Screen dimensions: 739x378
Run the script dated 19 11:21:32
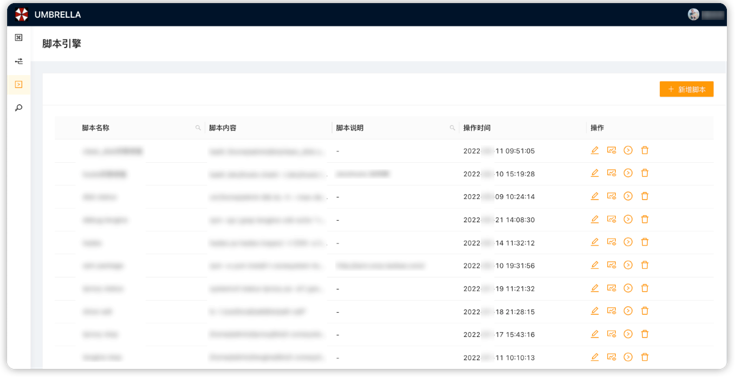(628, 288)
